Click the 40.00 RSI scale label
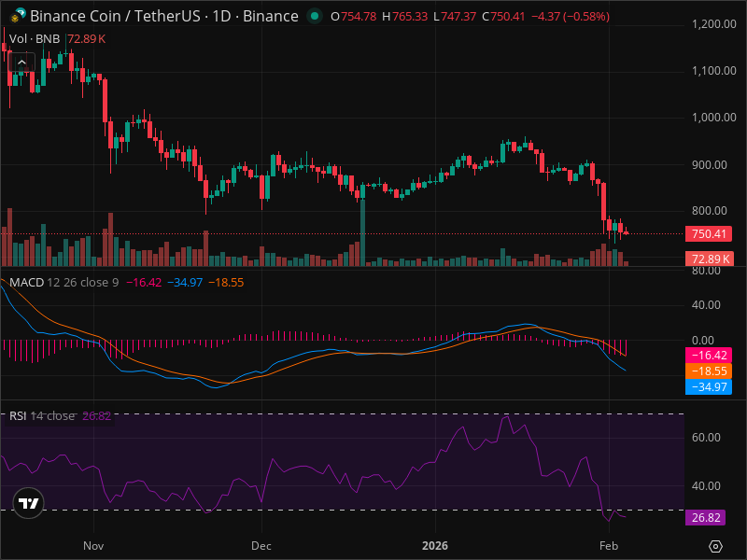 (x=706, y=486)
